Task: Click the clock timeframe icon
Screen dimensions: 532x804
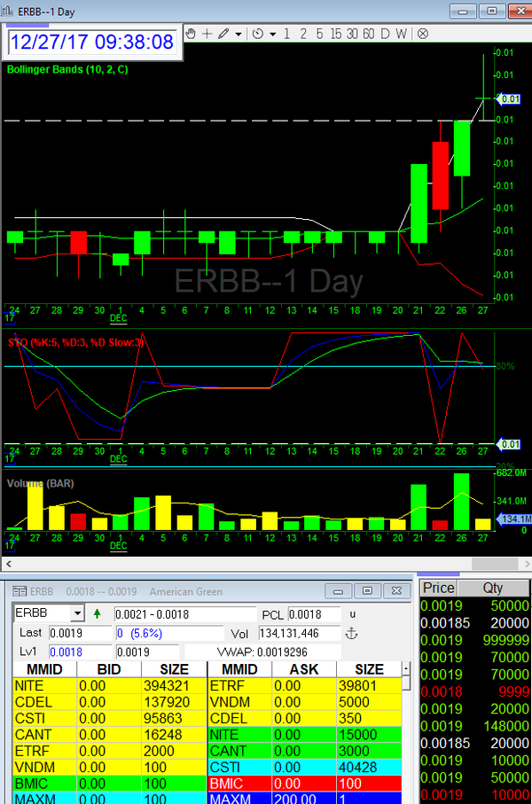Action: [x=257, y=34]
